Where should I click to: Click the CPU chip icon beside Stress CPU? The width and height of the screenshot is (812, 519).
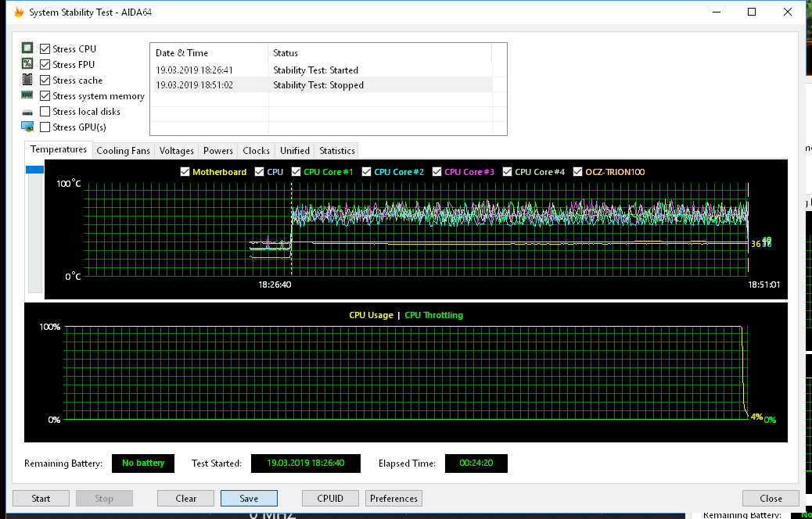27,48
